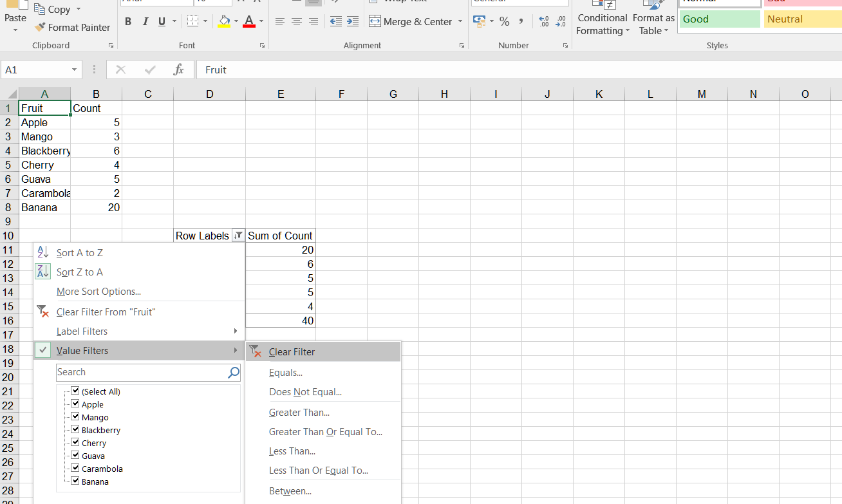Uncheck the Banana filter checkbox
This screenshot has width=842, height=504.
pos(75,481)
